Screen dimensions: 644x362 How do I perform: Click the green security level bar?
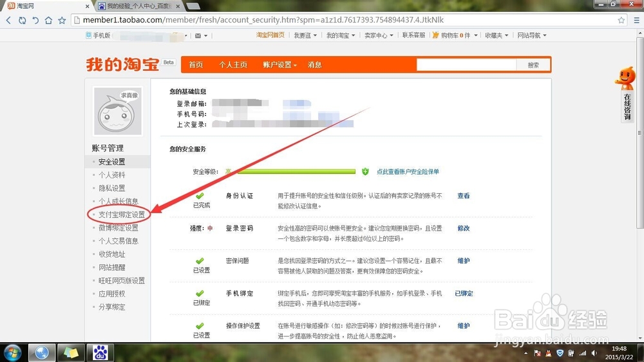[x=296, y=172]
